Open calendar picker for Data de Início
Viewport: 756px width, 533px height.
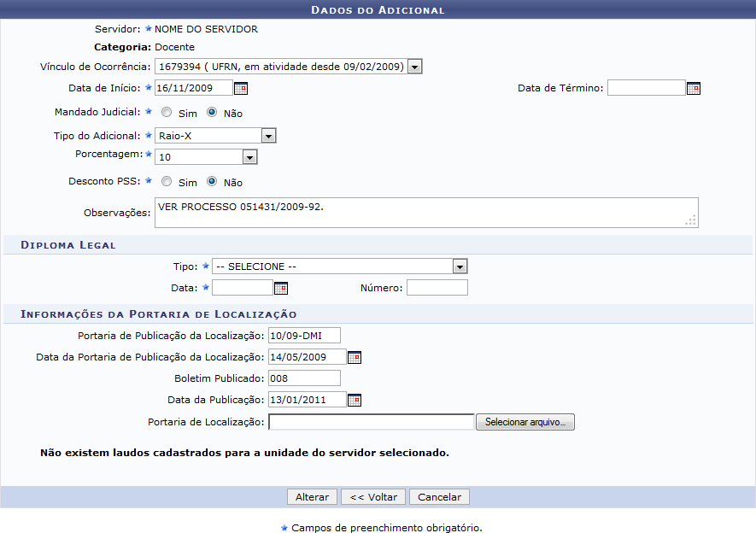(x=241, y=88)
